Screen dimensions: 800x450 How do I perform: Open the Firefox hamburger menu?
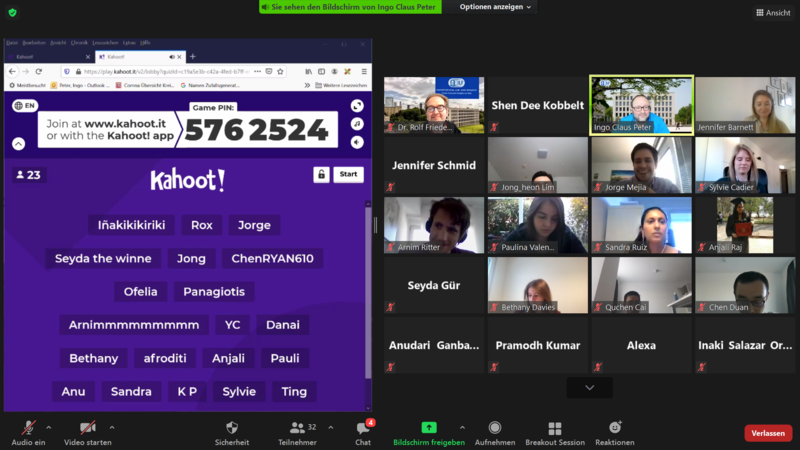364,71
